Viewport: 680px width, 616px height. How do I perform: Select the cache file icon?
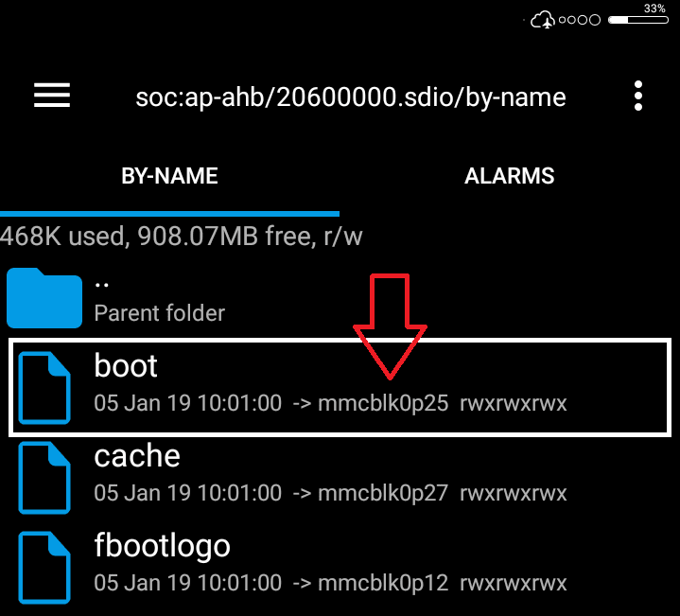click(44, 478)
